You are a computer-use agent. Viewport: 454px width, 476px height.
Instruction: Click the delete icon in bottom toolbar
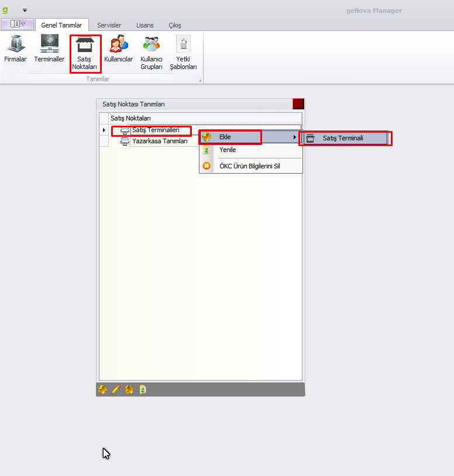[x=129, y=389]
